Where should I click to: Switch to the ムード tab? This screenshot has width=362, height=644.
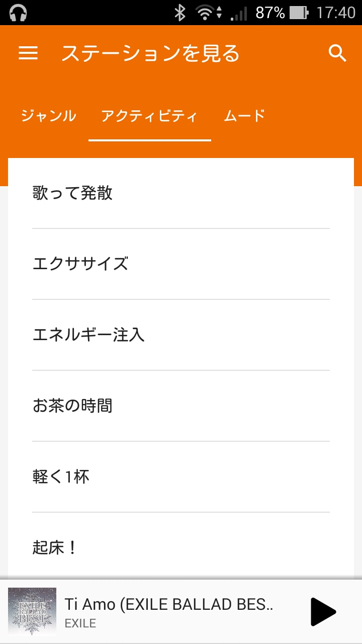(244, 116)
